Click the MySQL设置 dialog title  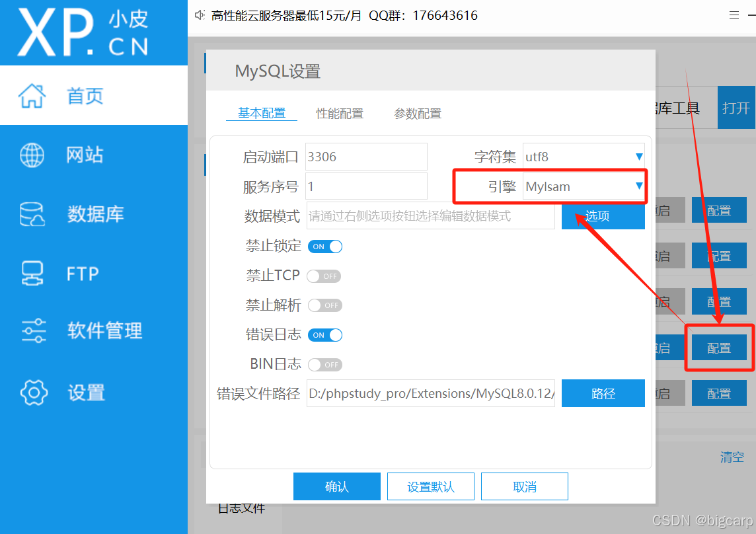point(278,71)
